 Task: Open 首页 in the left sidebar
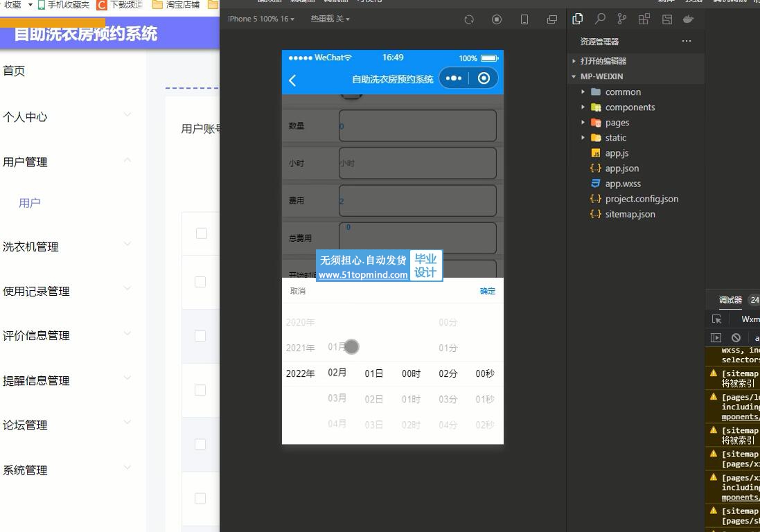tap(14, 71)
